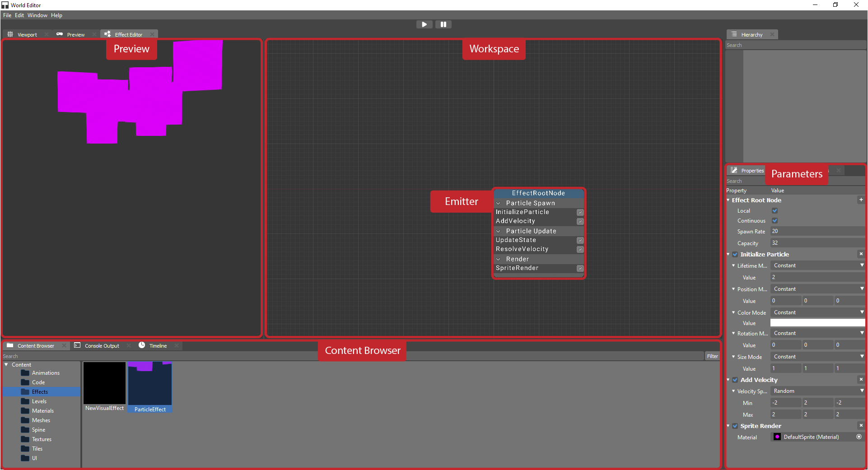Open the Color Mode dropdown
The image size is (868, 470).
click(817, 312)
